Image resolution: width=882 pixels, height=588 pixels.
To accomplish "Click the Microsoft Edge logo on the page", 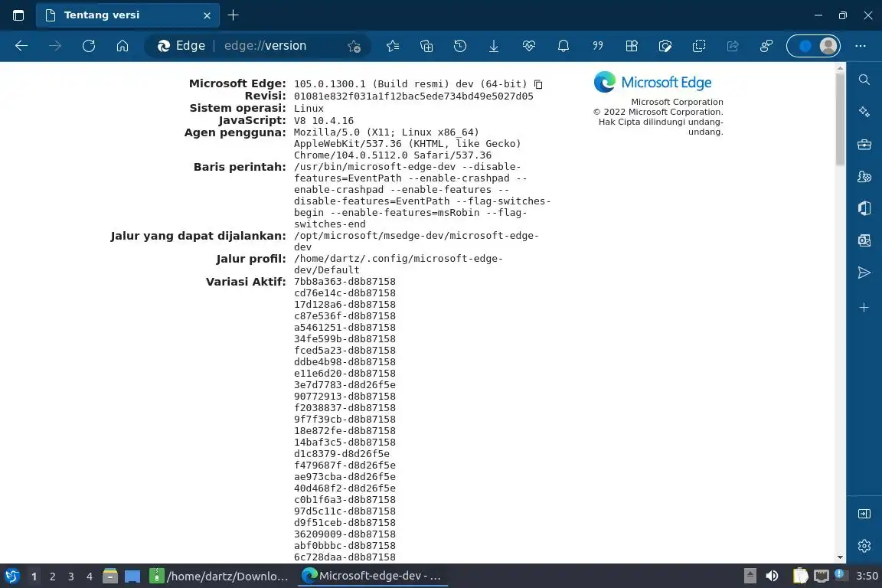I will pyautogui.click(x=652, y=82).
